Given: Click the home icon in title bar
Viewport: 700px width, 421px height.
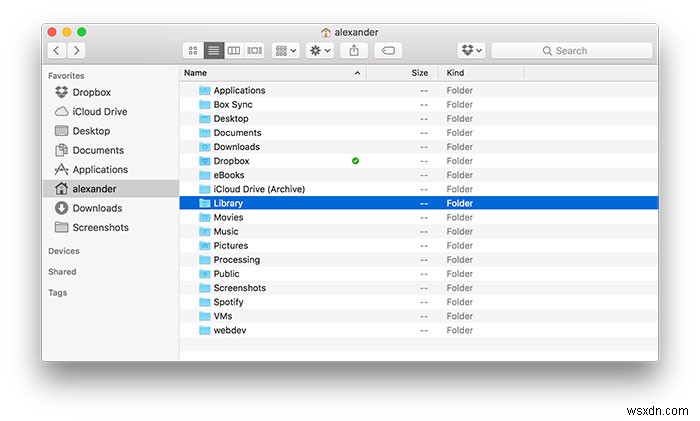Looking at the screenshot, I should coord(326,32).
